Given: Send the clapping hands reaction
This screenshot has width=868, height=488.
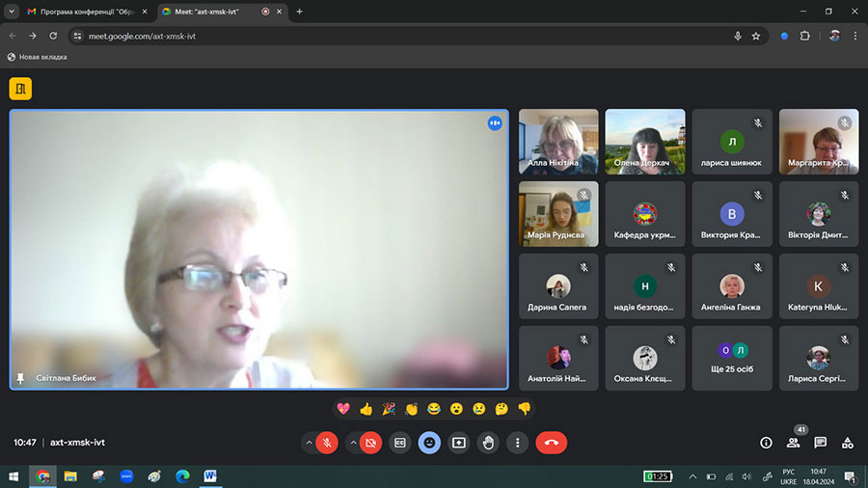Looking at the screenshot, I should click(x=411, y=409).
